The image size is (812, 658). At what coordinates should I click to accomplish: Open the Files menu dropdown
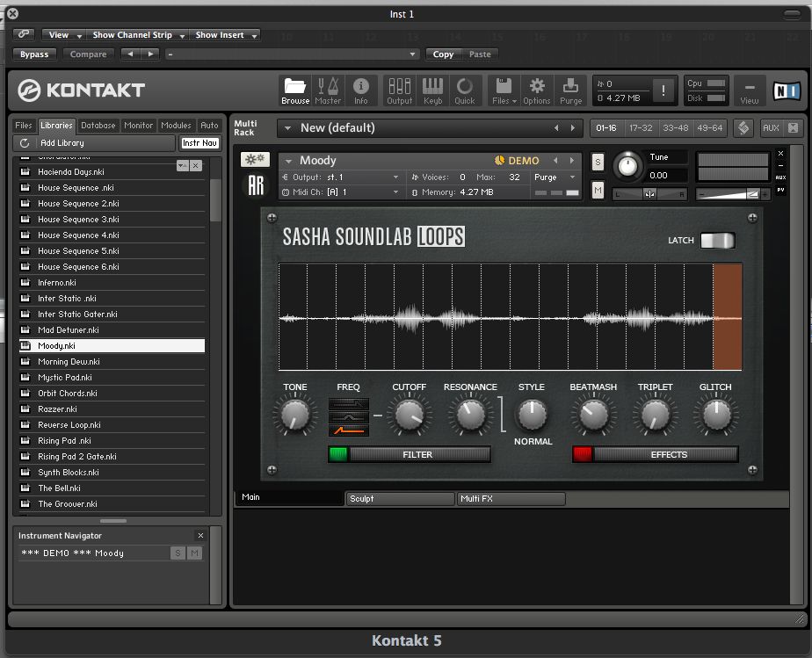coord(504,90)
